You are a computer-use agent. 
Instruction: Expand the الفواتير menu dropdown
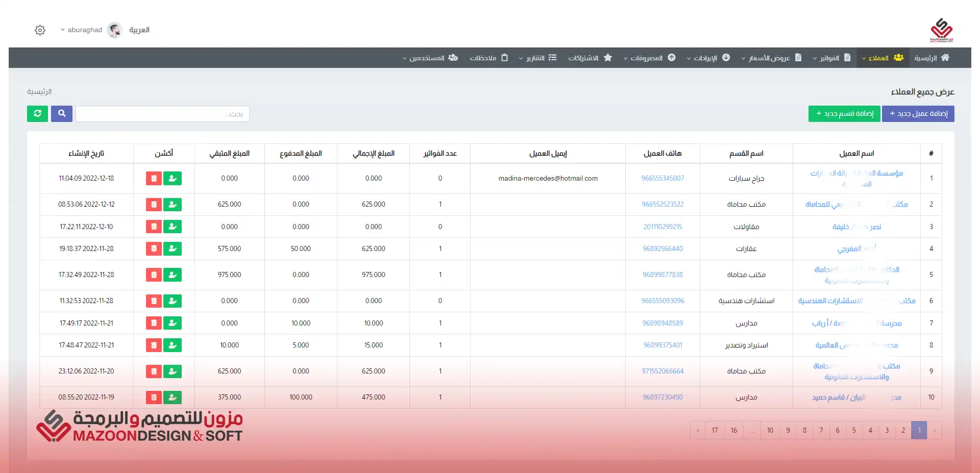click(831, 58)
